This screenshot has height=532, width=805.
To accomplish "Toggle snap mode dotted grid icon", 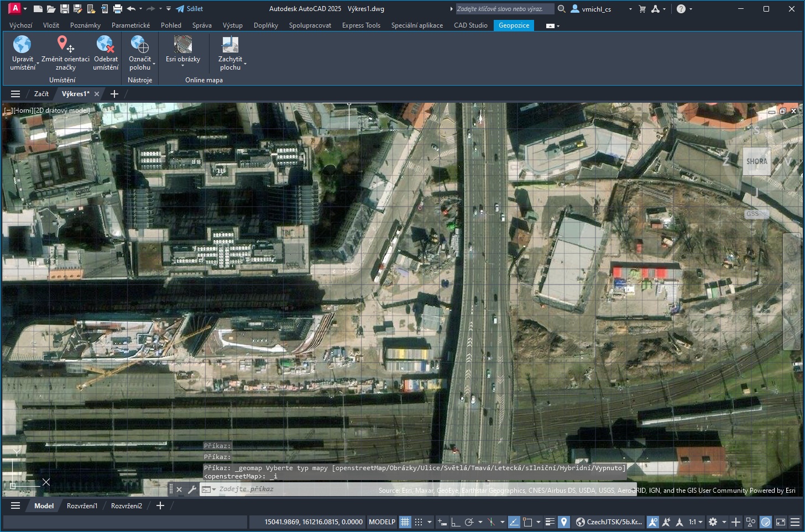I will coord(419,522).
